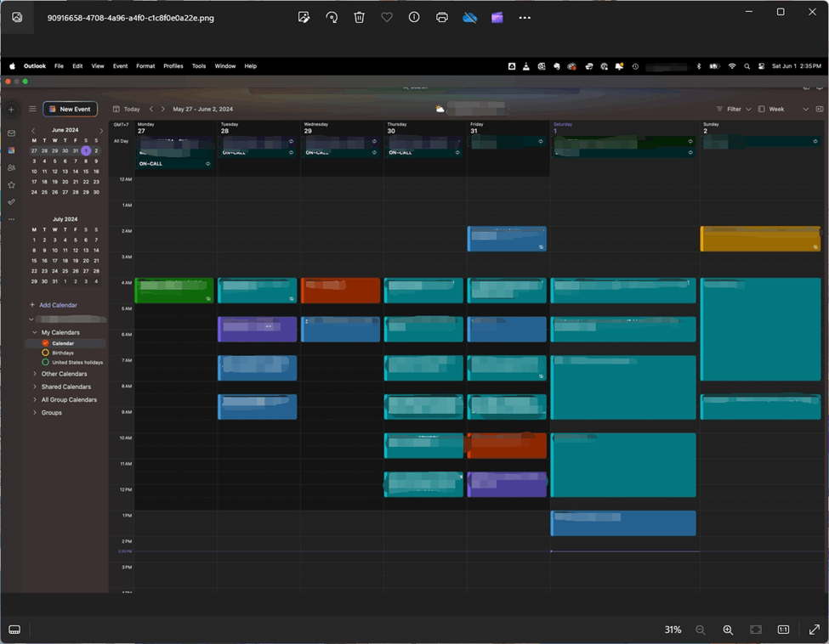Go to next month in mini calendar

pos(101,130)
